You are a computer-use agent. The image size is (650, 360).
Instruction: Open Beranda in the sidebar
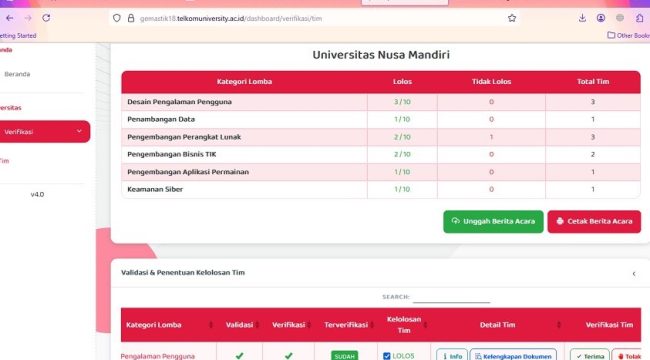[17, 74]
